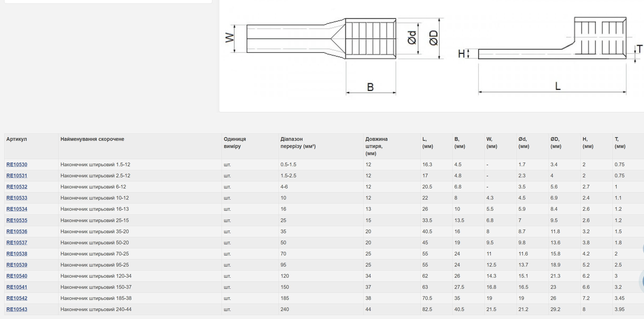This screenshot has height=319, width=644.
Task: Open article link RE10535
Action: click(17, 220)
